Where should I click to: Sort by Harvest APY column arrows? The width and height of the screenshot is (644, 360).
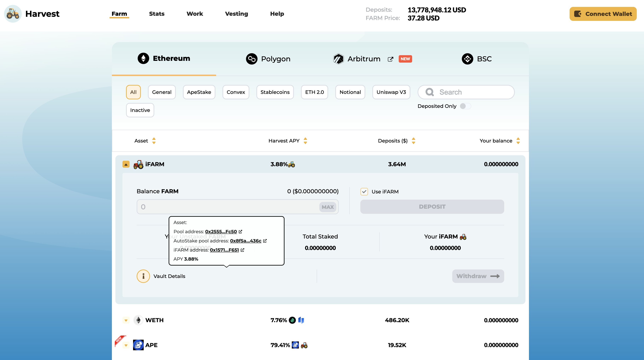305,141
